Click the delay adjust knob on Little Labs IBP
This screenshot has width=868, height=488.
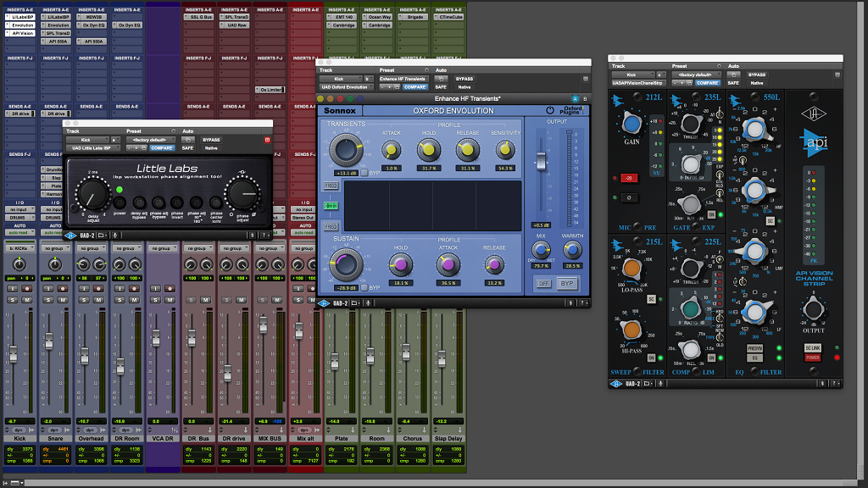point(92,194)
